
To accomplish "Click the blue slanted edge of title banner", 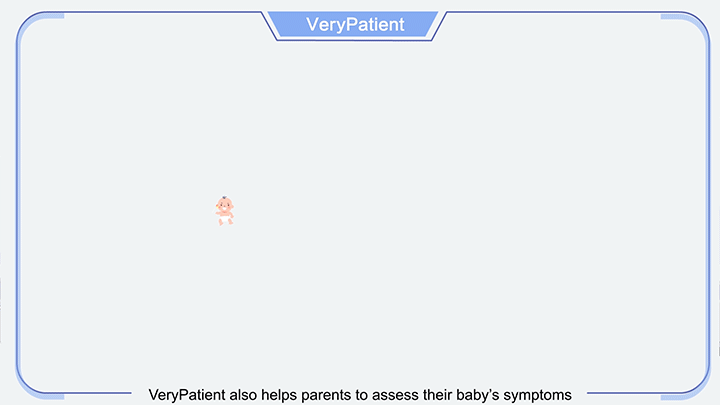I will click(x=270, y=27).
